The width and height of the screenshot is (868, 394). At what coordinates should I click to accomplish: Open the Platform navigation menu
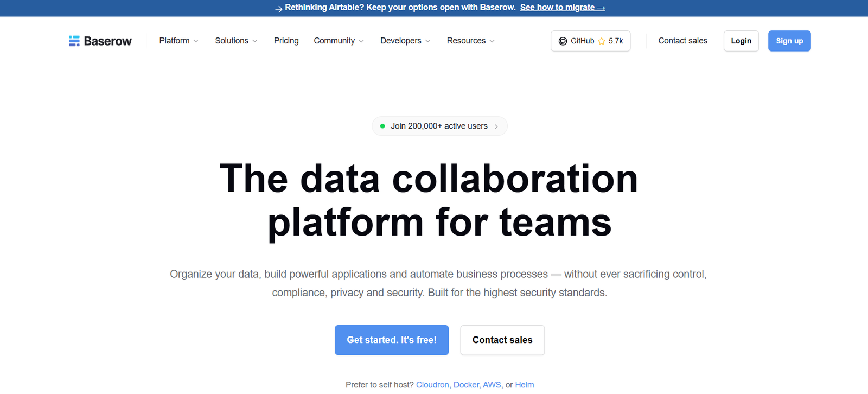pos(179,41)
